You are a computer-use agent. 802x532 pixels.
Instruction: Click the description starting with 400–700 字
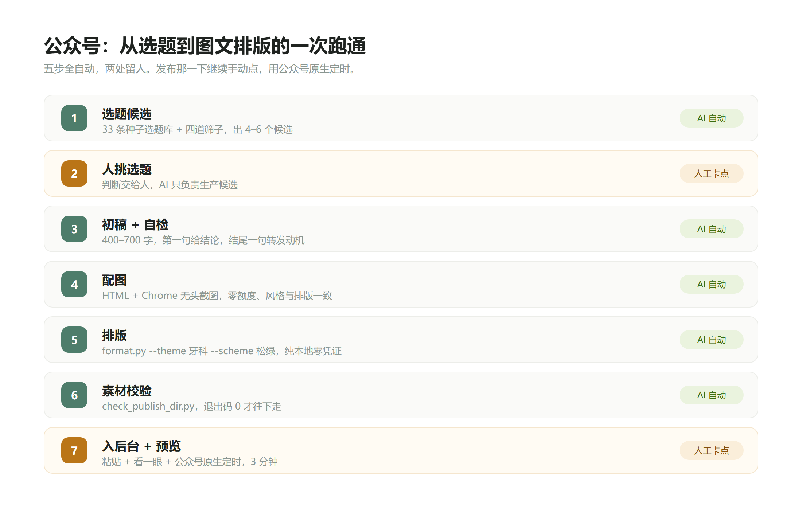coord(203,240)
